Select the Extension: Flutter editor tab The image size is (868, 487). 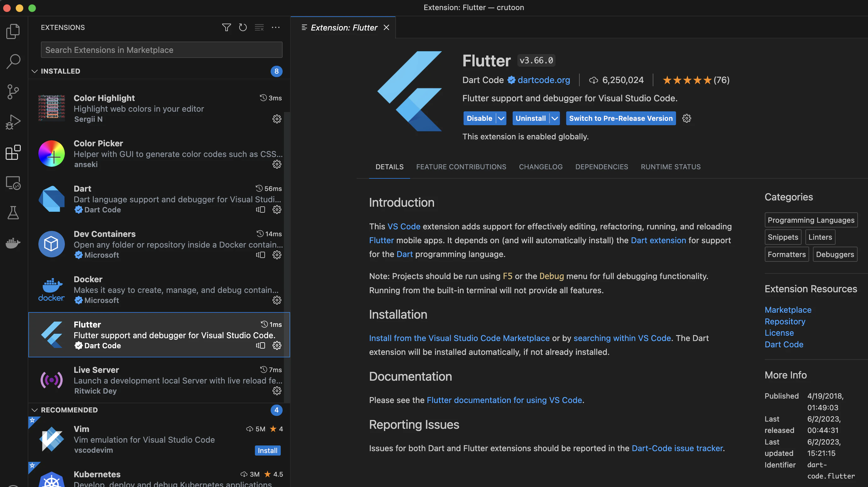click(344, 28)
